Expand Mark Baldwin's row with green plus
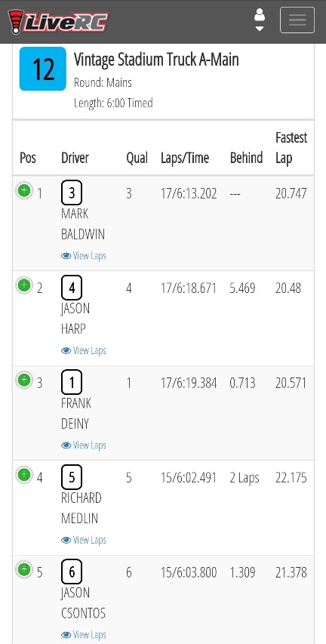Image resolution: width=326 pixels, height=644 pixels. (24, 190)
